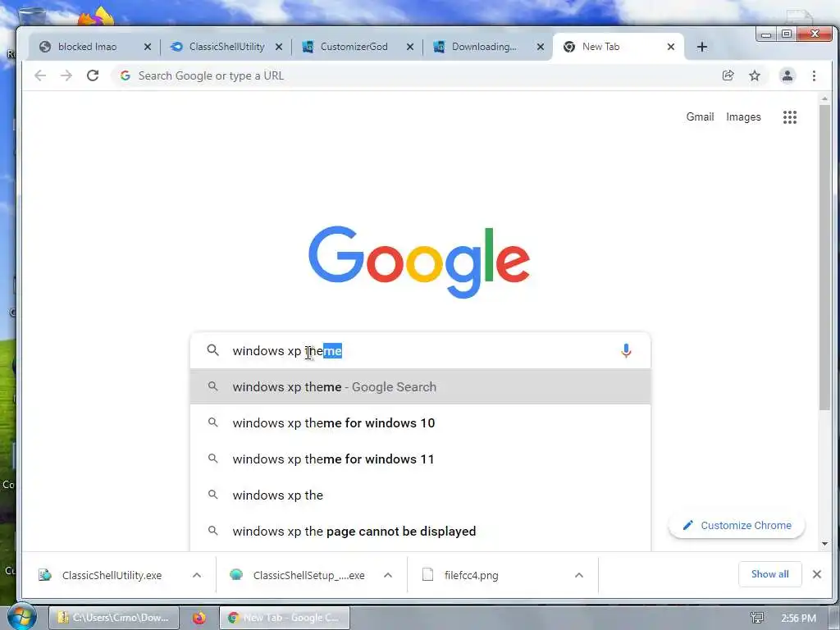Image resolution: width=840 pixels, height=630 pixels.
Task: Choose 'page cannot be displayed' suggestion
Action: (421, 532)
